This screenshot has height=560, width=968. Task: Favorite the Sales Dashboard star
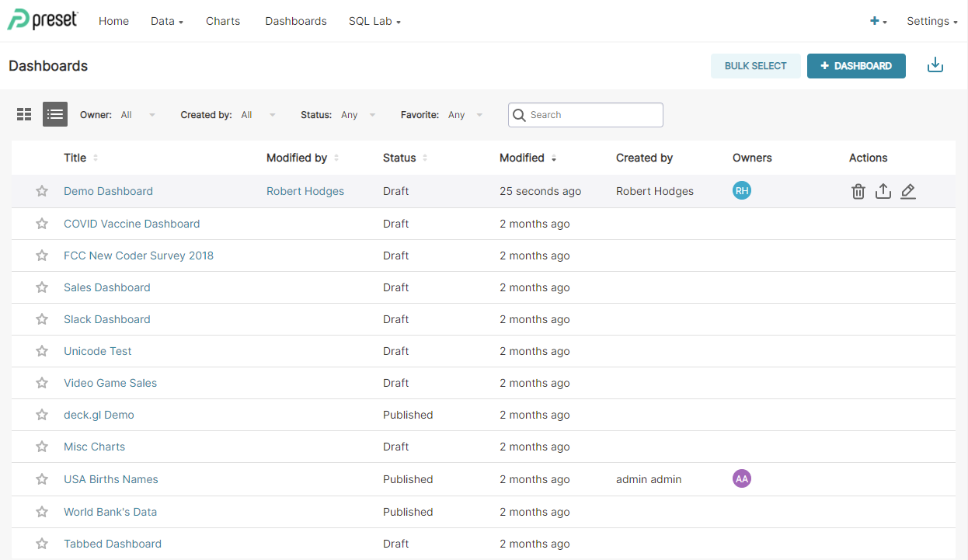pos(41,287)
